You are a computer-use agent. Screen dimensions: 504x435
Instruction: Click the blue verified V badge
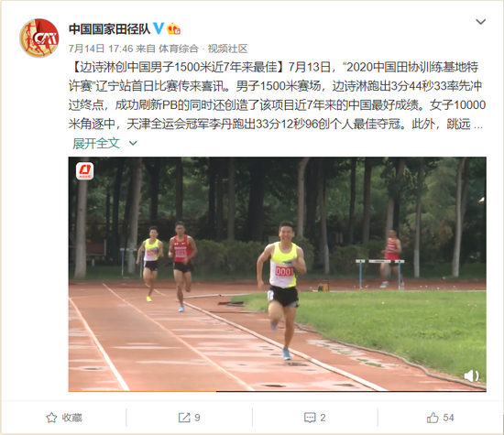[x=159, y=28]
